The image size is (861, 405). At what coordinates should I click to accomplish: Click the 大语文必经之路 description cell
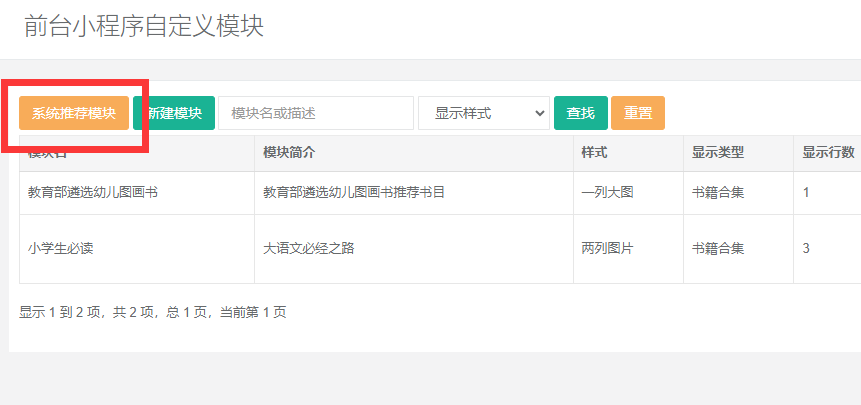(x=414, y=249)
